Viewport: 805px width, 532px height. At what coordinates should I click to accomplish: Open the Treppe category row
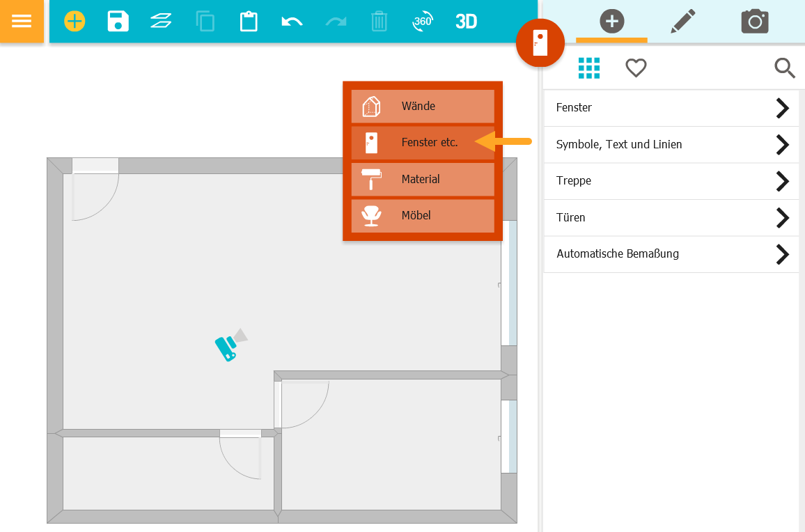click(x=671, y=181)
